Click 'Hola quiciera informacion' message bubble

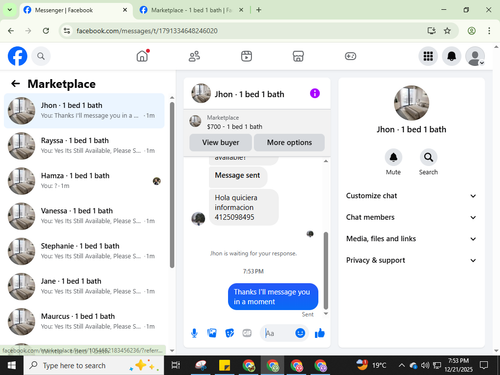click(x=244, y=207)
